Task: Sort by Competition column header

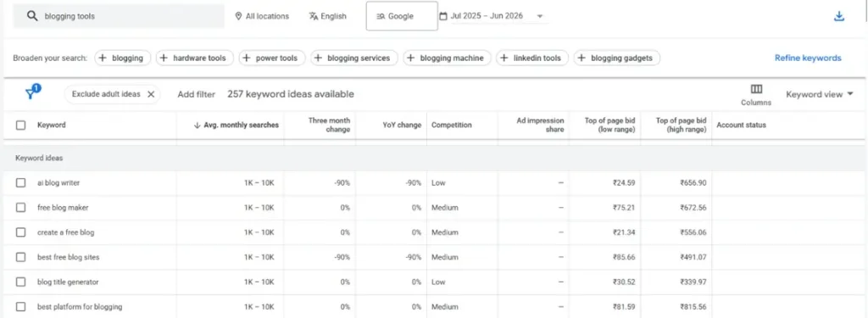Action: pos(452,126)
